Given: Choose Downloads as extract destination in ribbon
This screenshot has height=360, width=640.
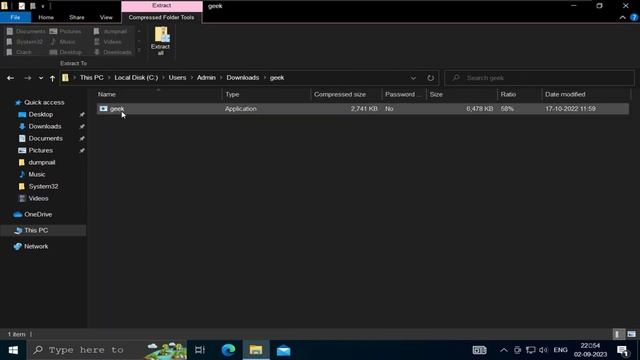Looking at the screenshot, I should [112, 52].
